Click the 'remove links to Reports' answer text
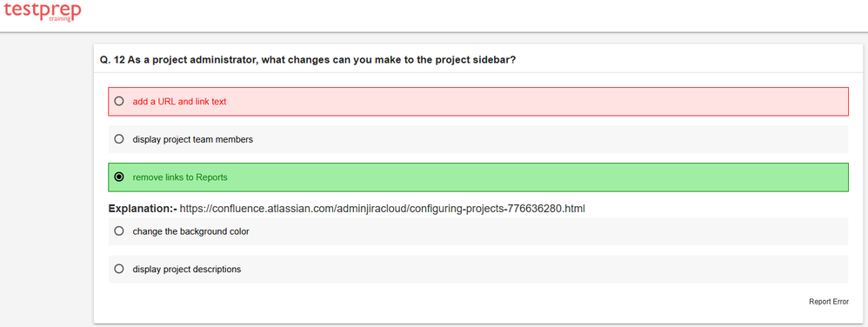The height and width of the screenshot is (327, 868). pyautogui.click(x=180, y=177)
